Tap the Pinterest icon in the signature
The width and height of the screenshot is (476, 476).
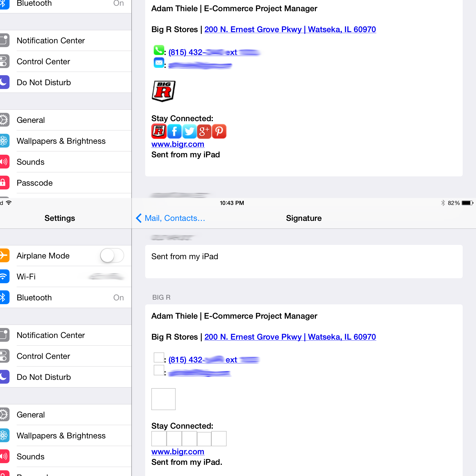pos(219,131)
